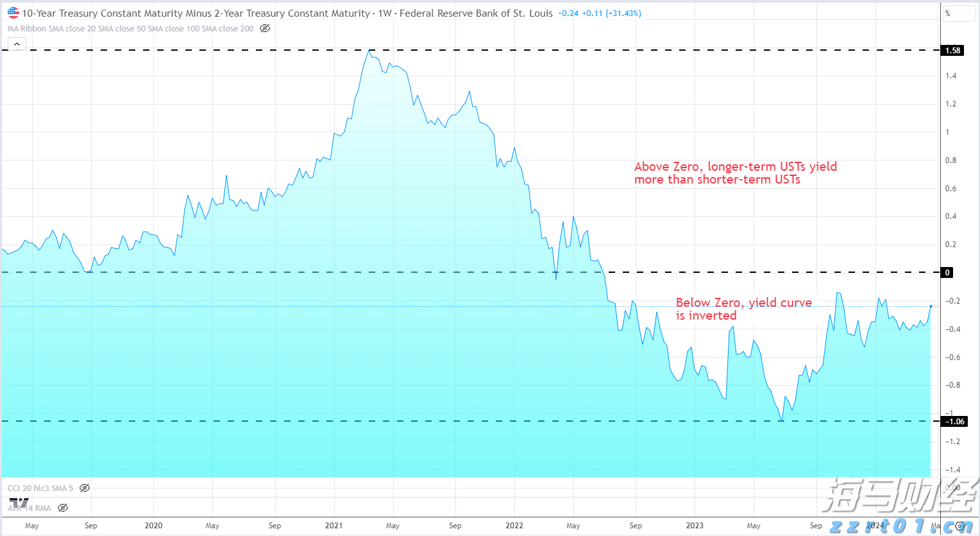The height and width of the screenshot is (536, 980).
Task: Select the CCI 20 hlc3 SMA 5 label
Action: 40,488
